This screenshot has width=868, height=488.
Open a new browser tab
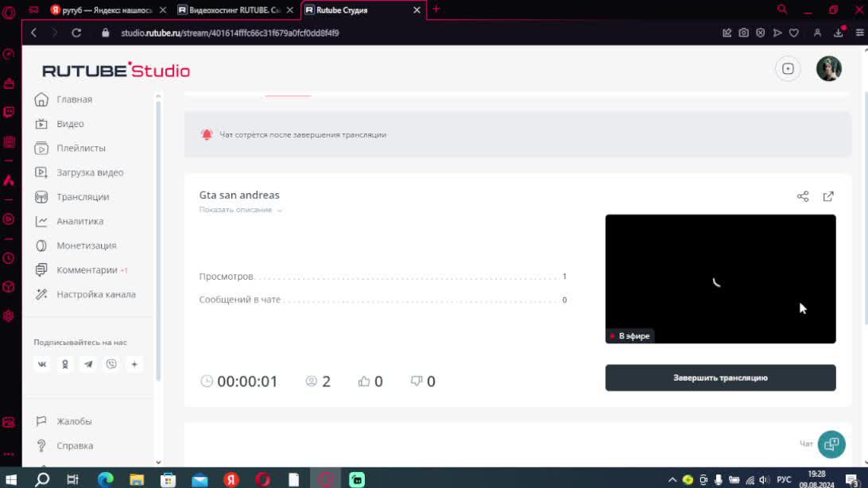coord(436,10)
